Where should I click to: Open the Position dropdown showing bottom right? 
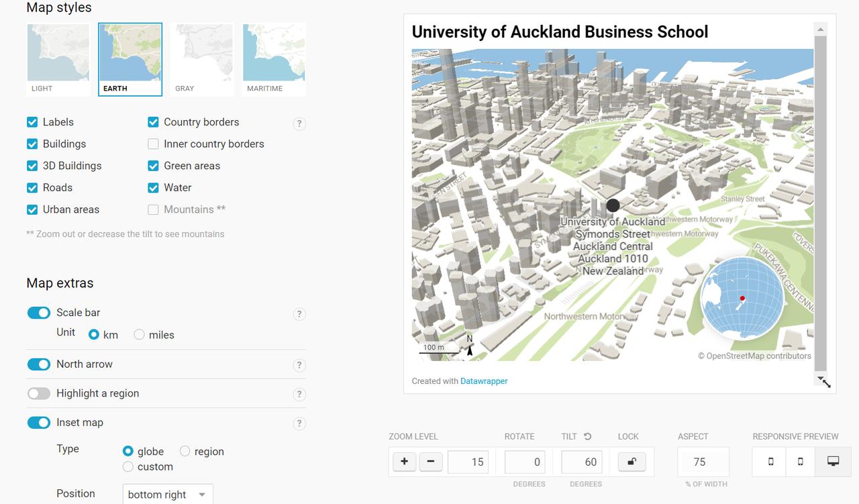(x=167, y=495)
